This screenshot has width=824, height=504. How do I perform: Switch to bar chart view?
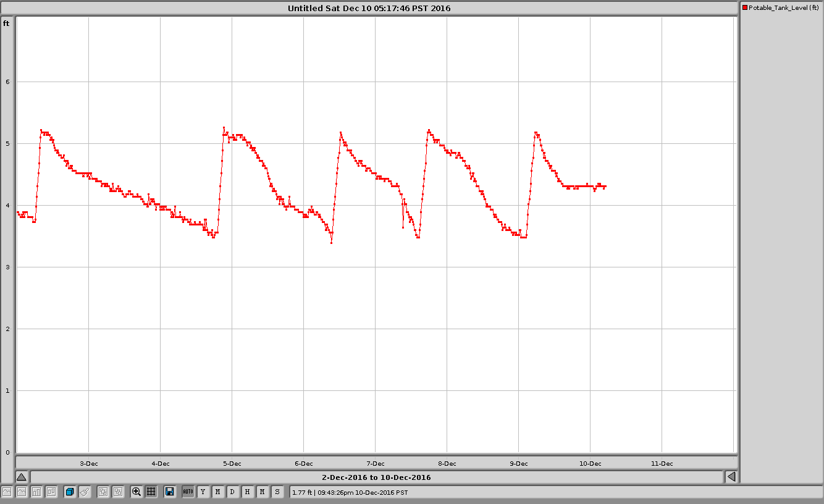(x=36, y=492)
